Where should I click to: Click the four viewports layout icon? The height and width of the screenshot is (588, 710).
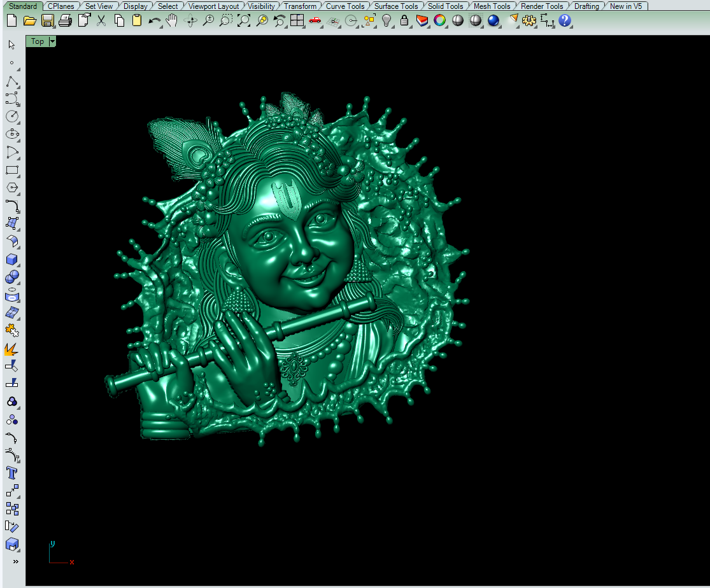click(x=297, y=21)
